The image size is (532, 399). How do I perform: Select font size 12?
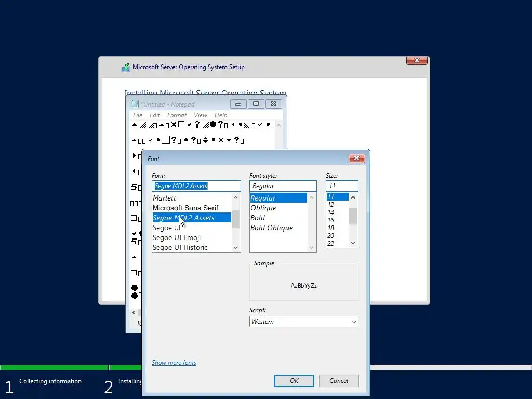337,205
